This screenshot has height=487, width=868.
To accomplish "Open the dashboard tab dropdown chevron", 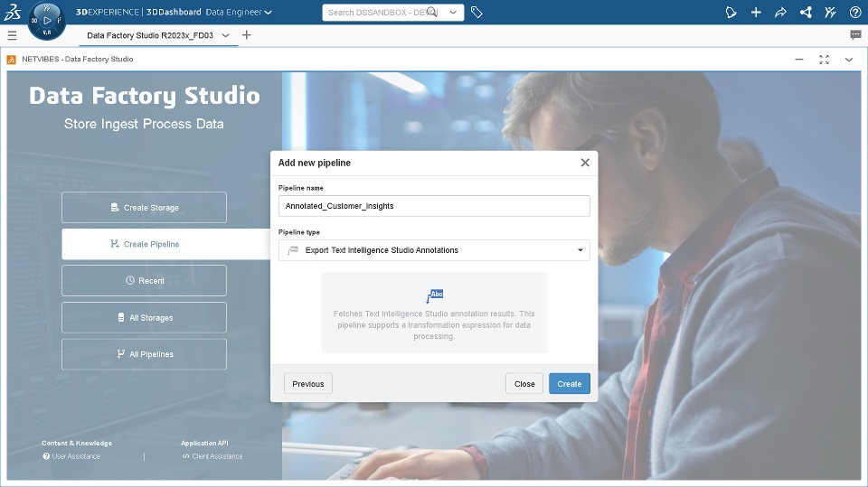I will 225,35.
